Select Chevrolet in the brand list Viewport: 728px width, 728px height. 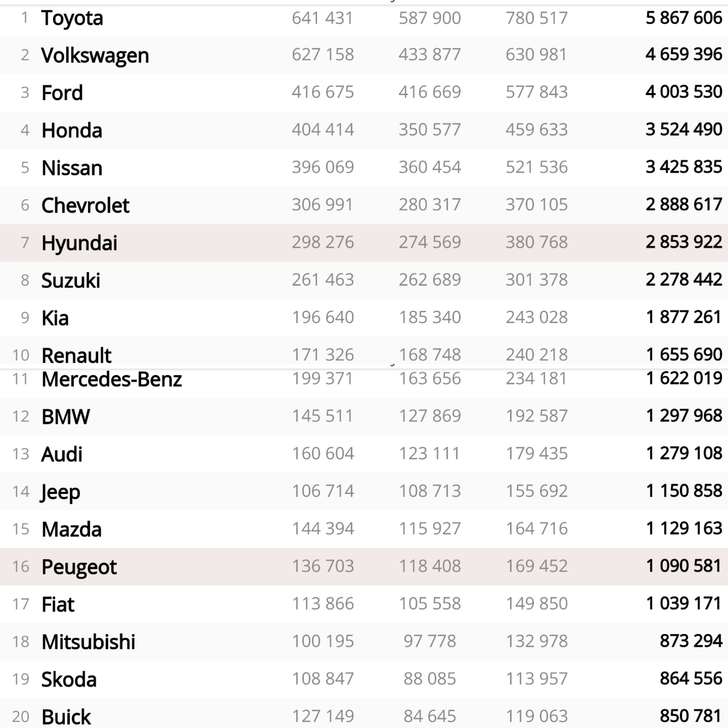point(85,206)
